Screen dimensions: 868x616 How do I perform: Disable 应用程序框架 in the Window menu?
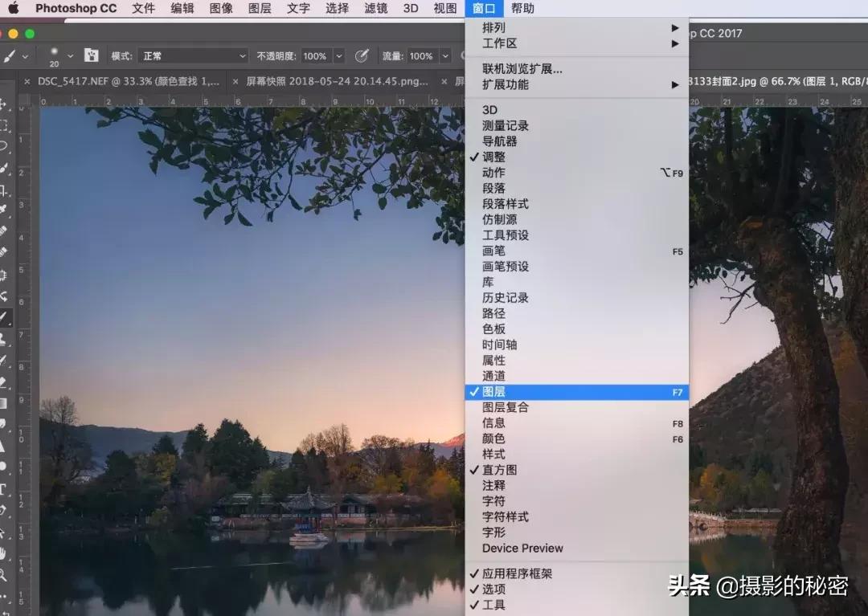(518, 575)
